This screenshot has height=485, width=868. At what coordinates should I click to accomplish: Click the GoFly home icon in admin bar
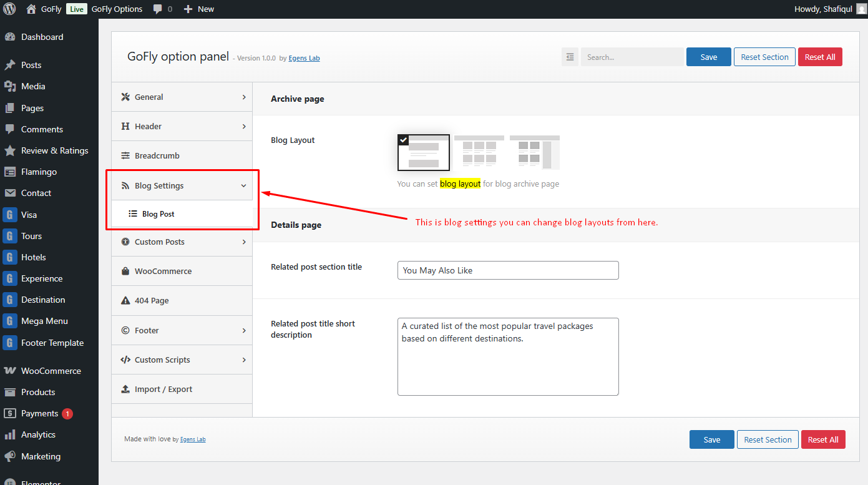(31, 9)
